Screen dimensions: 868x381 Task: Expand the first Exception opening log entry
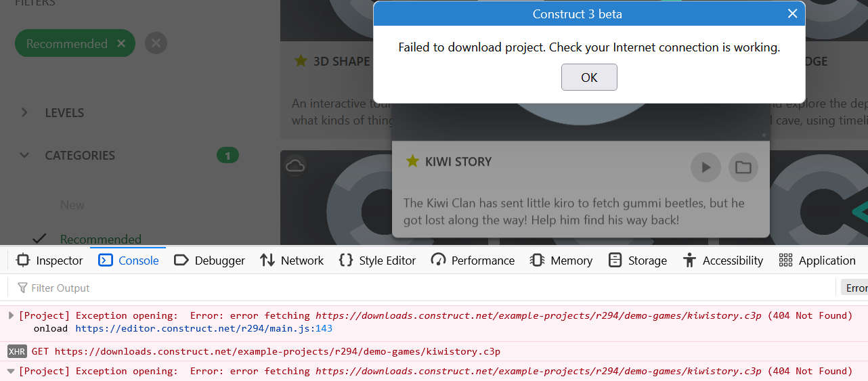click(11, 315)
